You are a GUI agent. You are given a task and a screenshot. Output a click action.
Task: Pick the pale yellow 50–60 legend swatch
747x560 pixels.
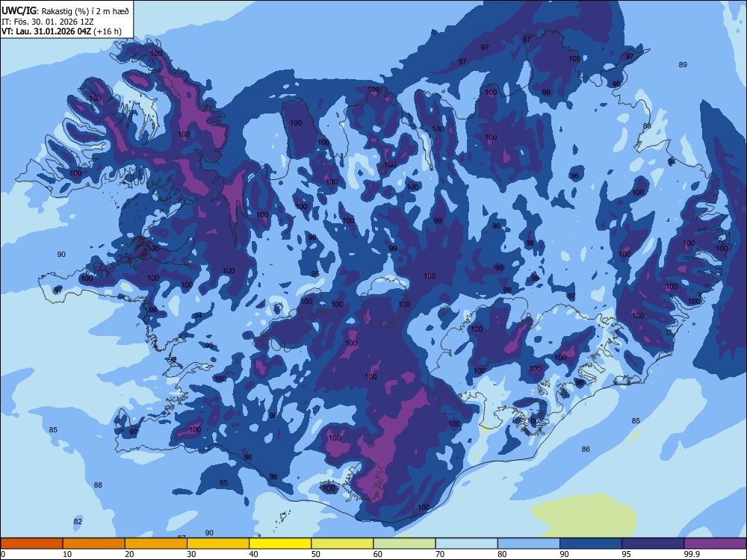[x=343, y=544]
